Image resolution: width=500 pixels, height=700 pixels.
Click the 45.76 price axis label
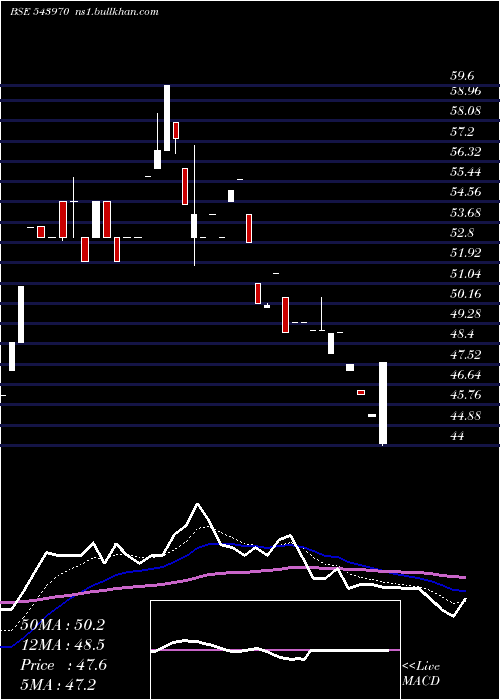(466, 395)
